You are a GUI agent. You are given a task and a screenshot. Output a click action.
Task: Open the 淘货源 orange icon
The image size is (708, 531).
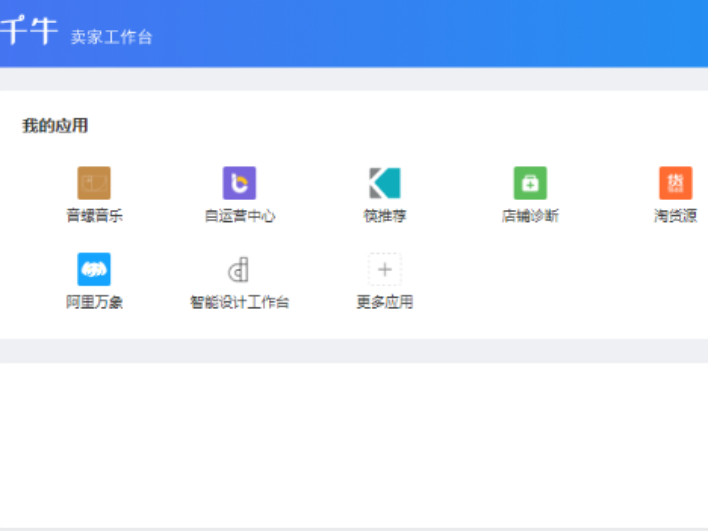(675, 183)
